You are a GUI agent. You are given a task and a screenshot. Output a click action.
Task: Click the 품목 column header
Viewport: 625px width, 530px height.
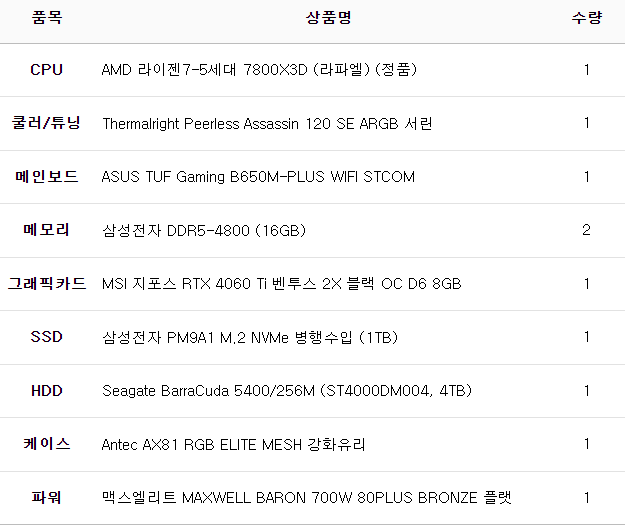46,18
